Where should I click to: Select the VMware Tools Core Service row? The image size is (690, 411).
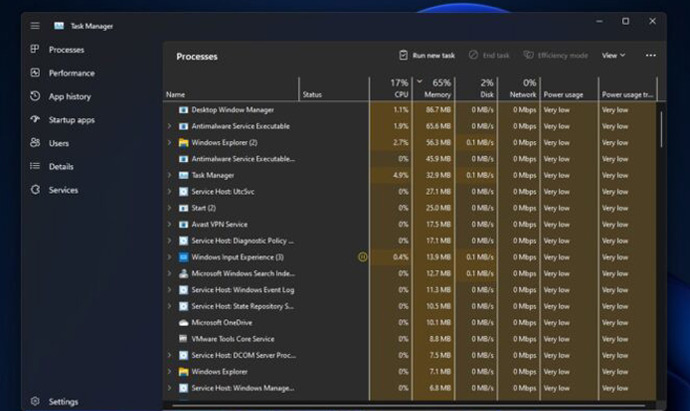[410, 339]
